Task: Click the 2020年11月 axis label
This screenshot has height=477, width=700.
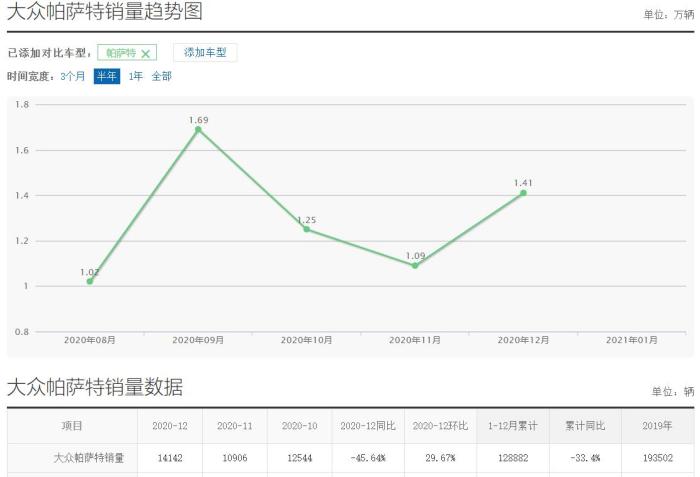Action: tap(415, 340)
